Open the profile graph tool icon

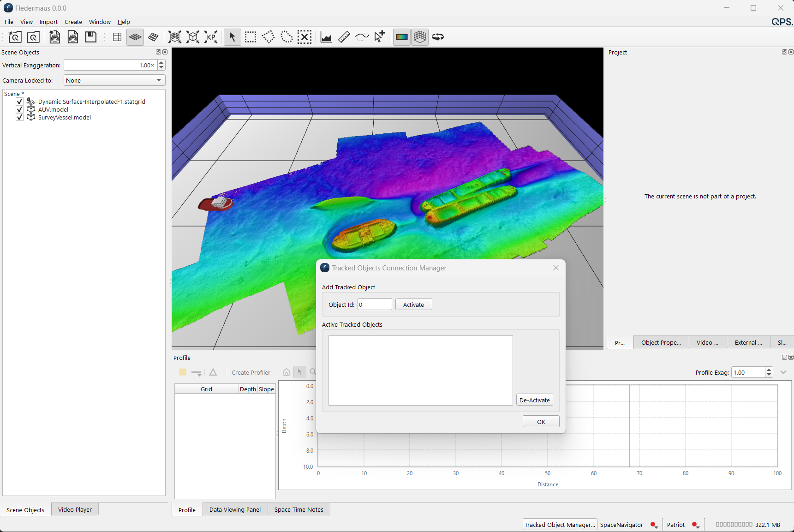(326, 37)
